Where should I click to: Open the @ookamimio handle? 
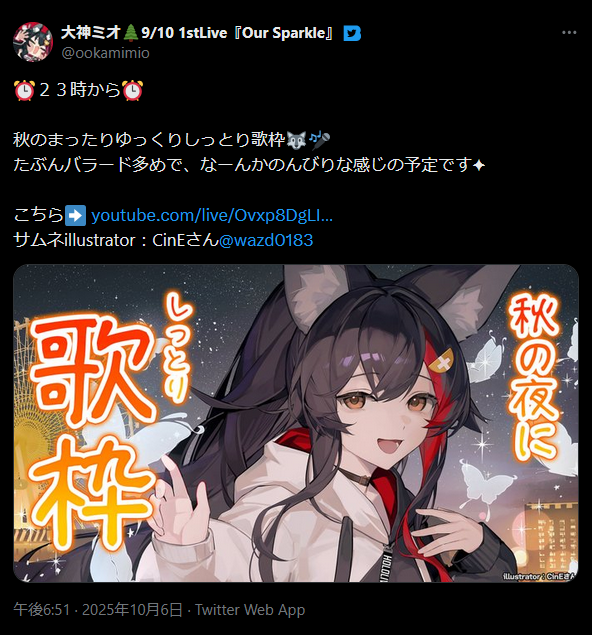105,53
